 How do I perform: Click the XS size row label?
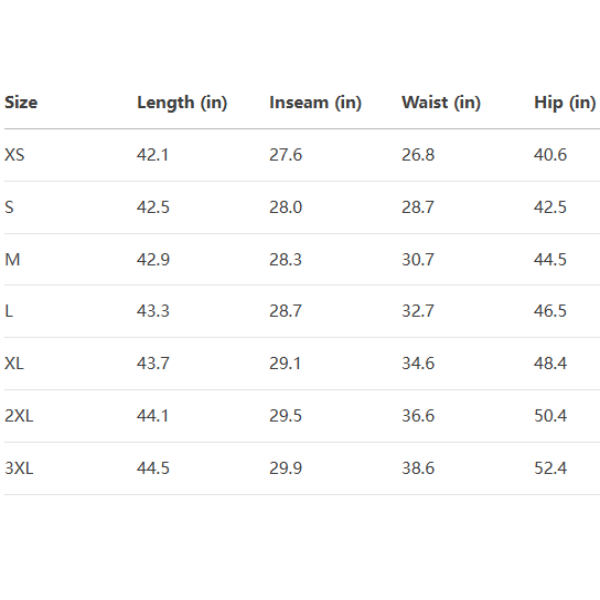[15, 155]
